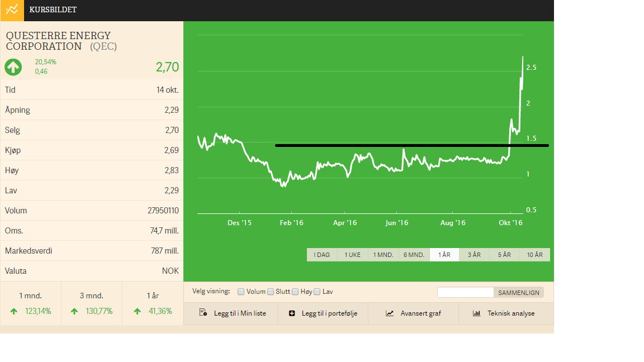The height and width of the screenshot is (362, 644).
Task: Show the 5 ÅR chart range
Action: (x=504, y=255)
